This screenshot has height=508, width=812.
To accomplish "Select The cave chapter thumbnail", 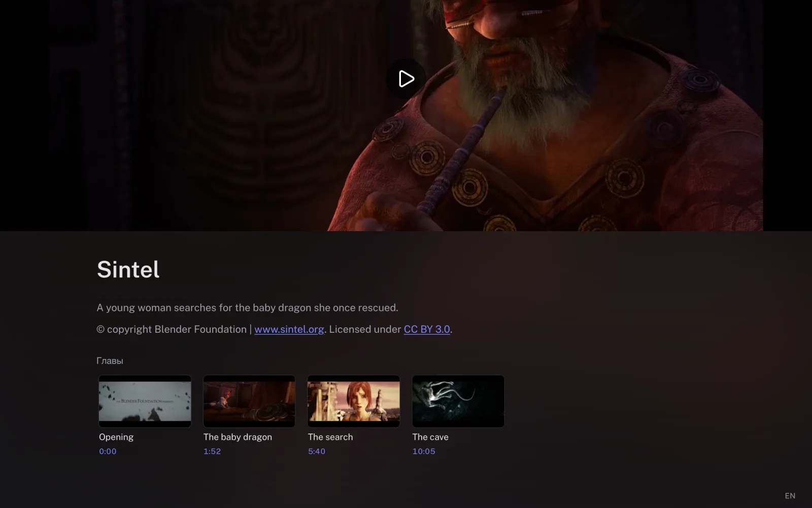I will [x=458, y=401].
